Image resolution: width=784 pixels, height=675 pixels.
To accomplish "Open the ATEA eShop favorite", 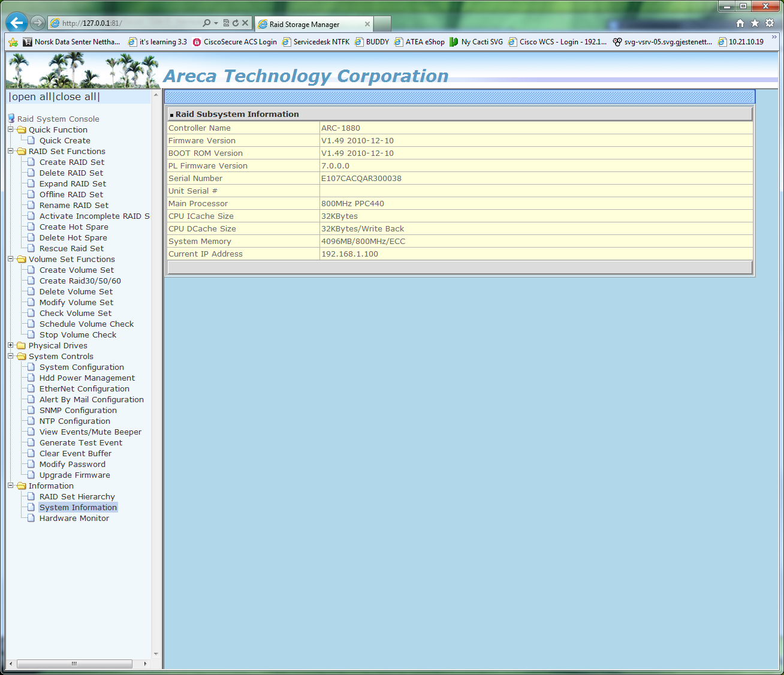I will (x=420, y=42).
